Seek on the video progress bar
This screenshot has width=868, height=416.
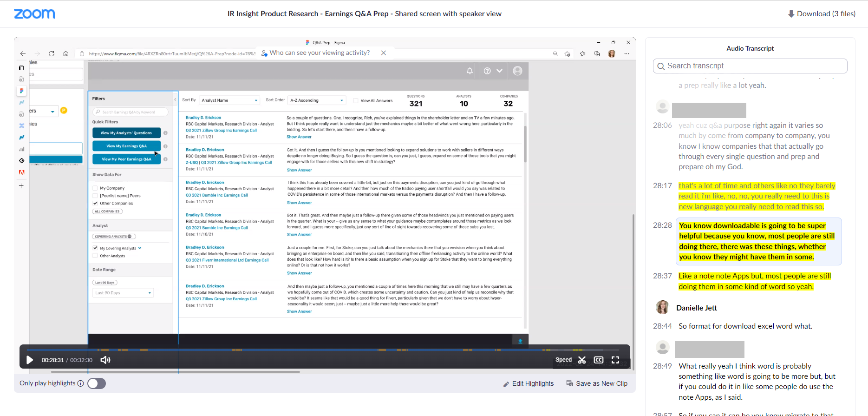[324, 350]
